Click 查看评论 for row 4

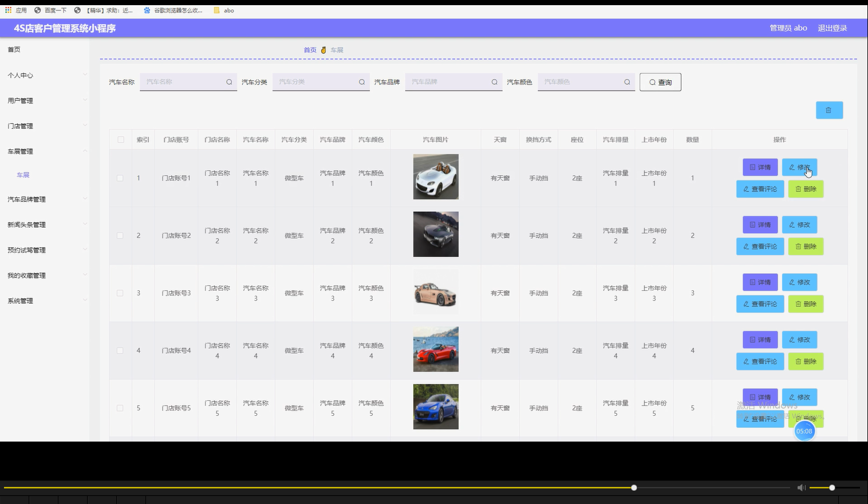pyautogui.click(x=760, y=361)
